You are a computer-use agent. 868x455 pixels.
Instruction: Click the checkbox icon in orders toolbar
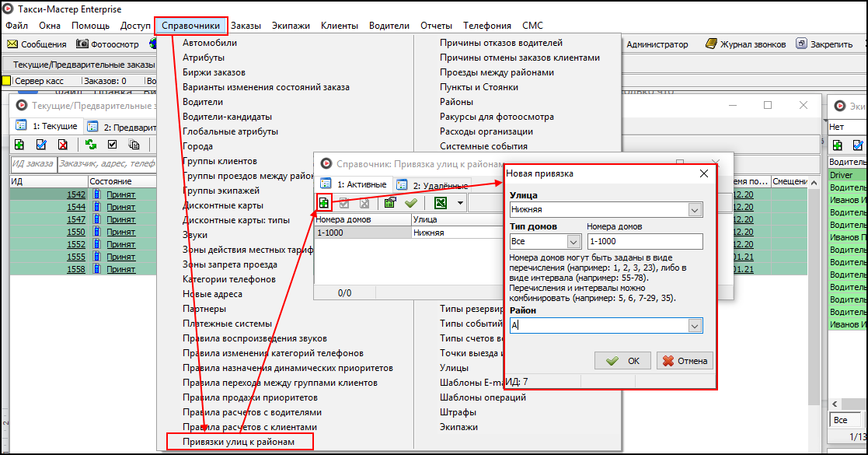pyautogui.click(x=112, y=145)
